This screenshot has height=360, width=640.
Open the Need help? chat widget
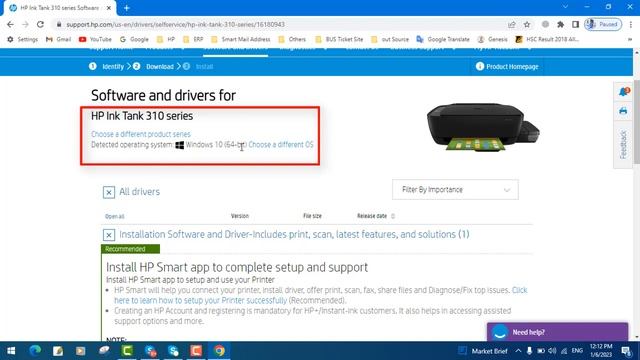(557, 332)
